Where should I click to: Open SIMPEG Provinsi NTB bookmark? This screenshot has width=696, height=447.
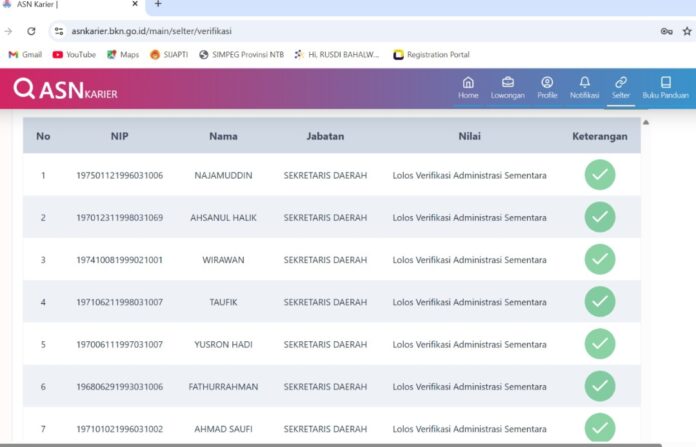tap(241, 55)
